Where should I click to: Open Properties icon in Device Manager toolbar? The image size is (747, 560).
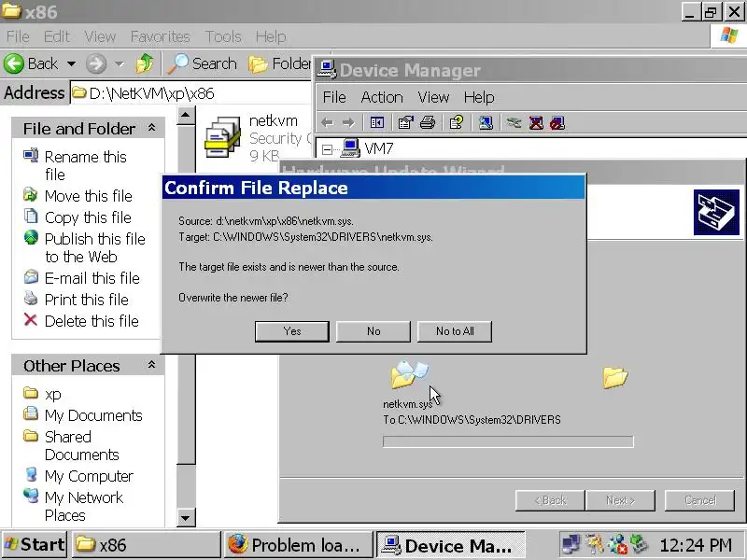tap(405, 123)
